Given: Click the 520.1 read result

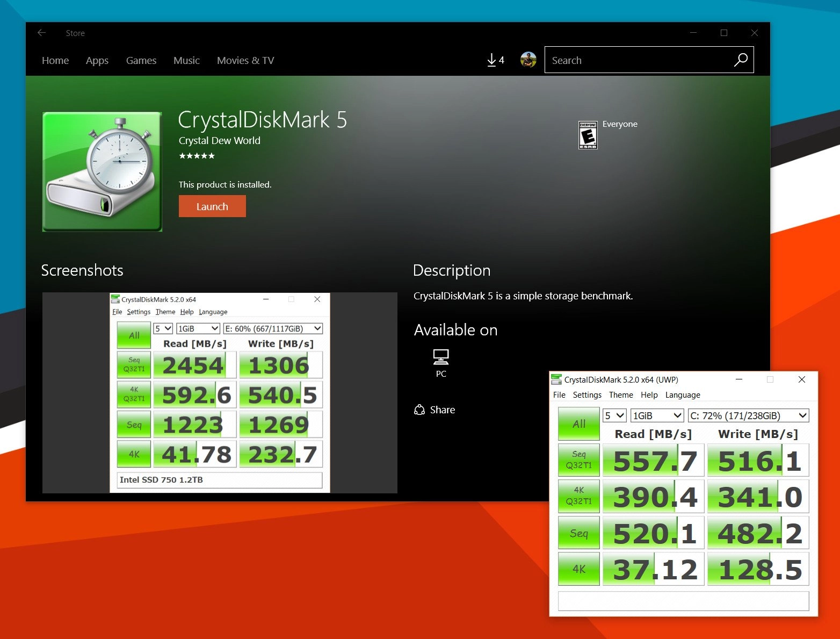Looking at the screenshot, I should click(653, 533).
